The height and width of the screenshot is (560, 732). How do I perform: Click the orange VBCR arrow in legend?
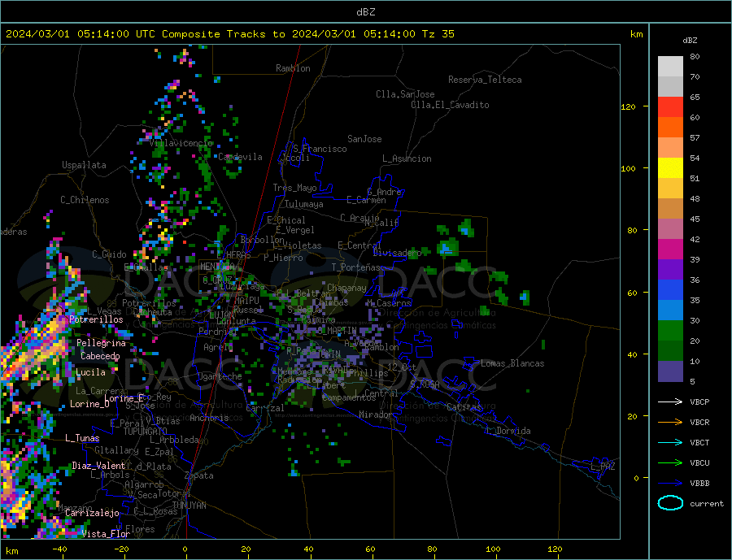coord(671,423)
